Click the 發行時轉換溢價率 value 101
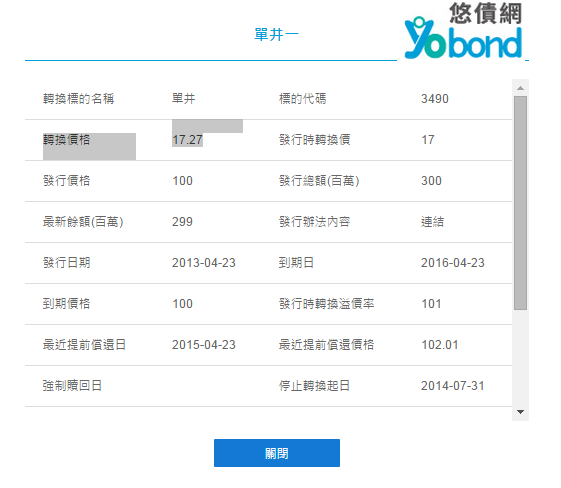This screenshot has height=488, width=561. tap(431, 304)
